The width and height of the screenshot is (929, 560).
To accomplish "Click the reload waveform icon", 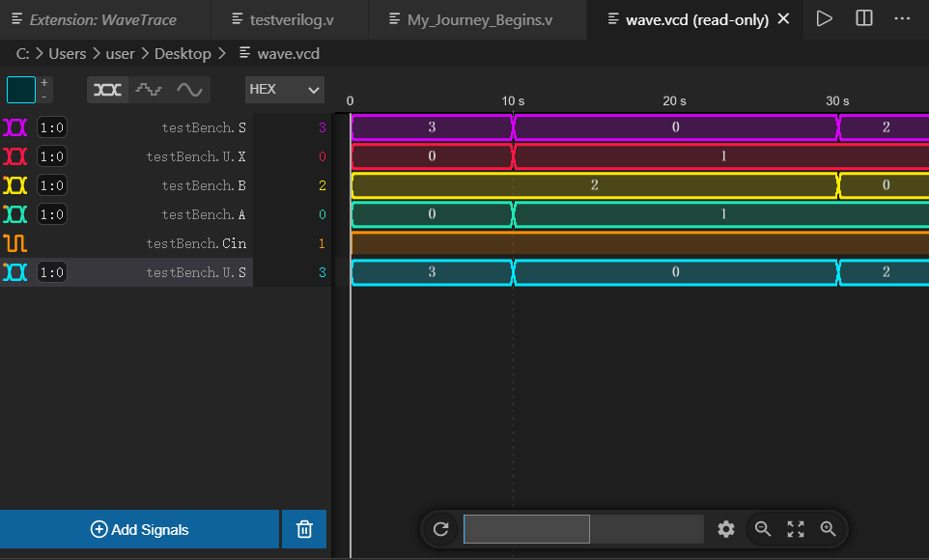I will tap(440, 528).
